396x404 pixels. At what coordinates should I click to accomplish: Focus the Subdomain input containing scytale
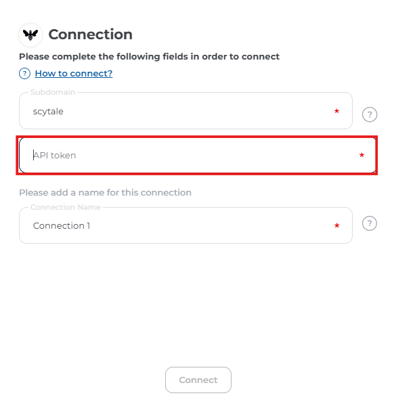186,111
